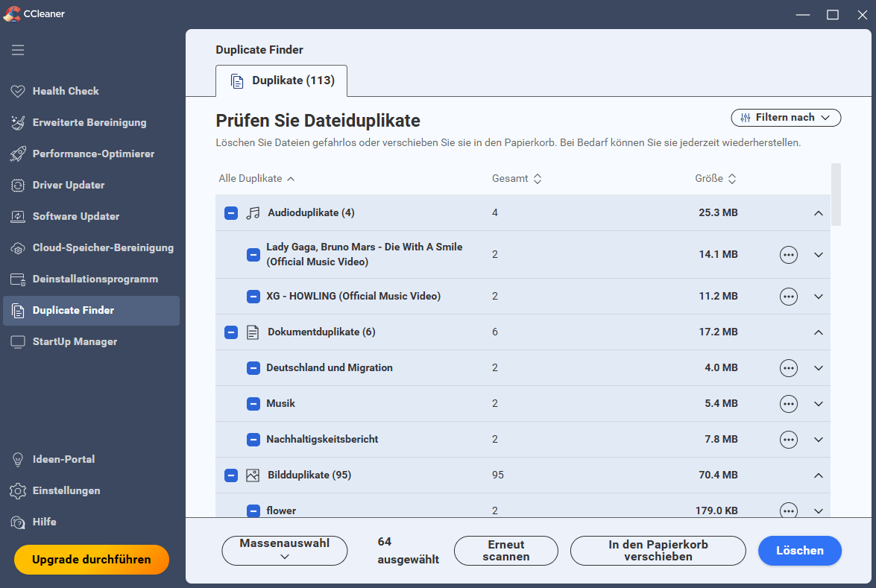Open the hamburger menu icon
Screen dimensions: 876x588
pyautogui.click(x=18, y=50)
